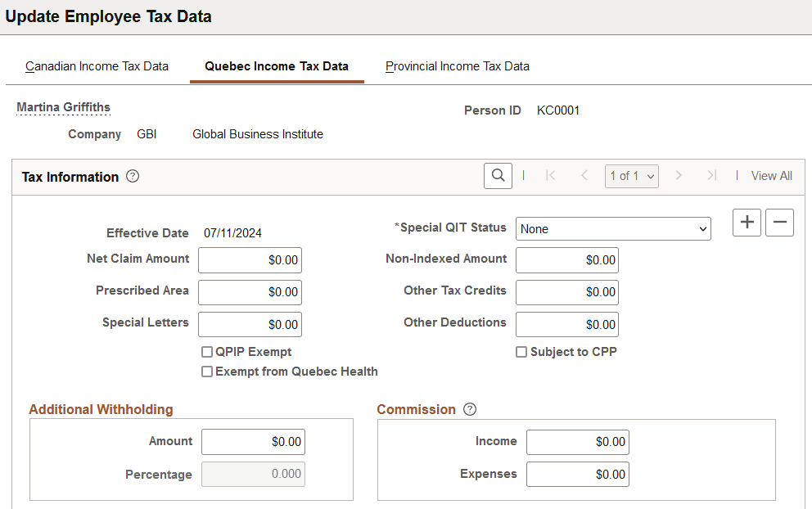Screen dimensions: 812x509
Task: Check Exempt from Quebec Health
Action: 207,372
